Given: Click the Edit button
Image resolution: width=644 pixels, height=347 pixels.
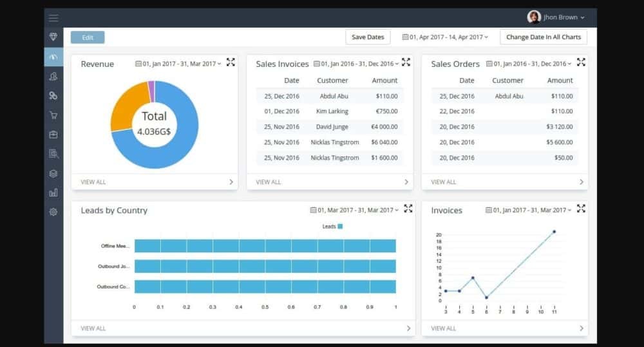Looking at the screenshot, I should (x=88, y=37).
